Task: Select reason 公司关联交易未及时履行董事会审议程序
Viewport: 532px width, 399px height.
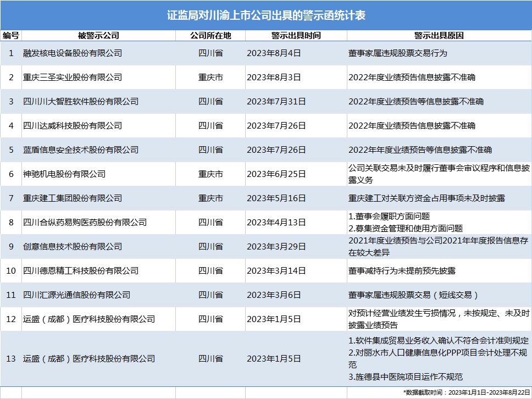Action: click(439, 174)
